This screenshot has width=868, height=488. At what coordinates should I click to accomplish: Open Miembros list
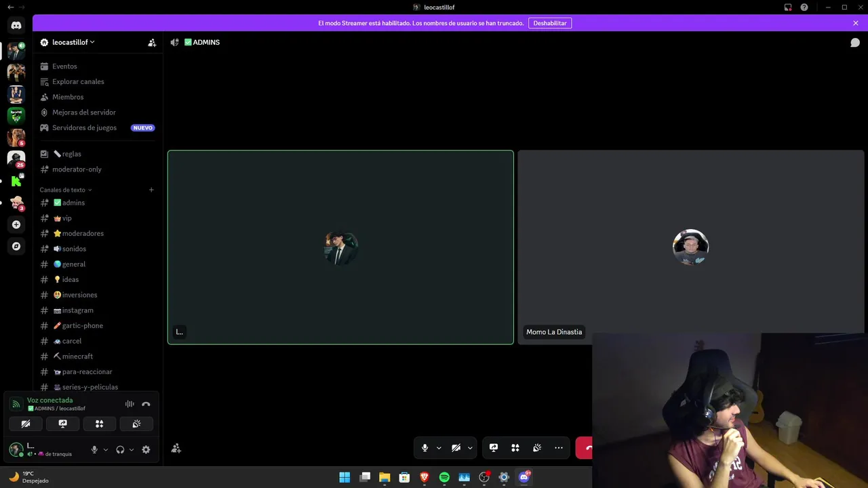tap(98, 97)
